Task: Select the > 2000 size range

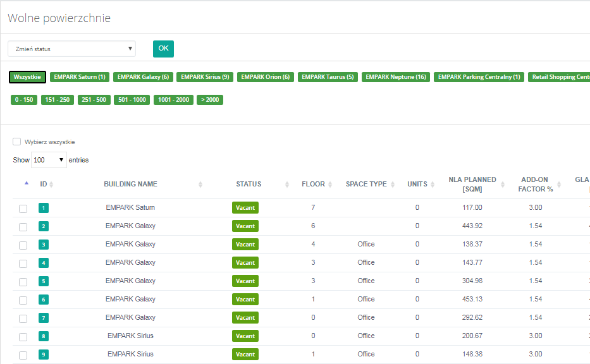Action: [210, 100]
